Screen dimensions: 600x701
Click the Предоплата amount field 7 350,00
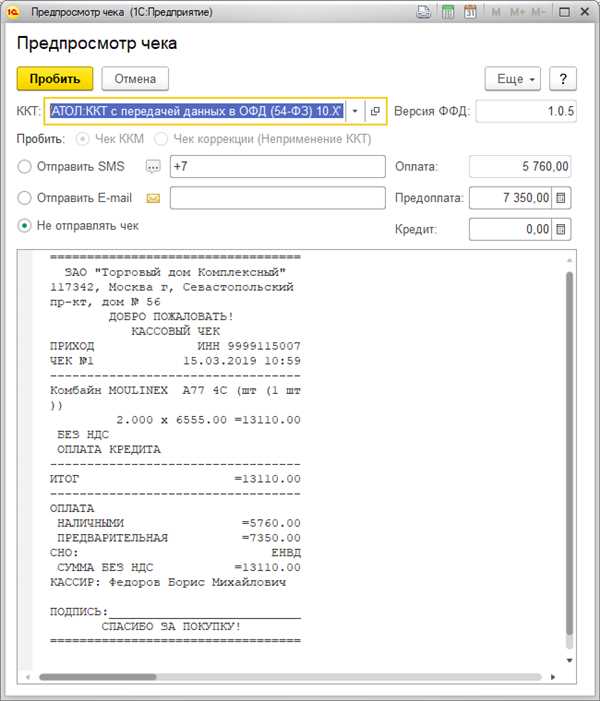pyautogui.click(x=511, y=198)
